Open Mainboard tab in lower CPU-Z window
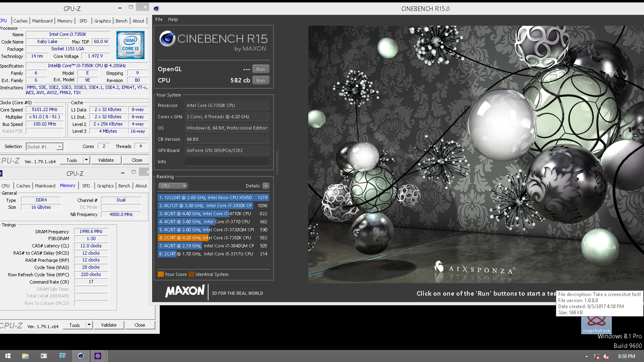The width and height of the screenshot is (644, 362). click(x=45, y=186)
